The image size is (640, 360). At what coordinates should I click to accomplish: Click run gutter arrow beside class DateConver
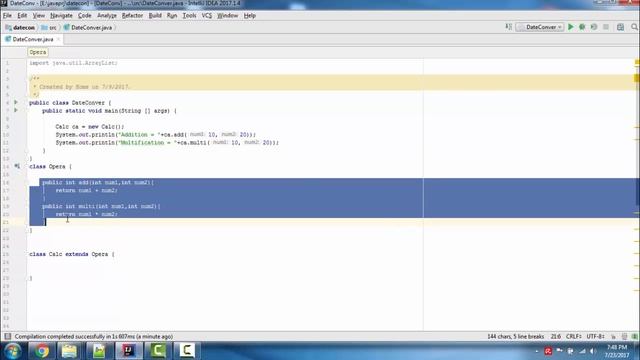pos(16,102)
